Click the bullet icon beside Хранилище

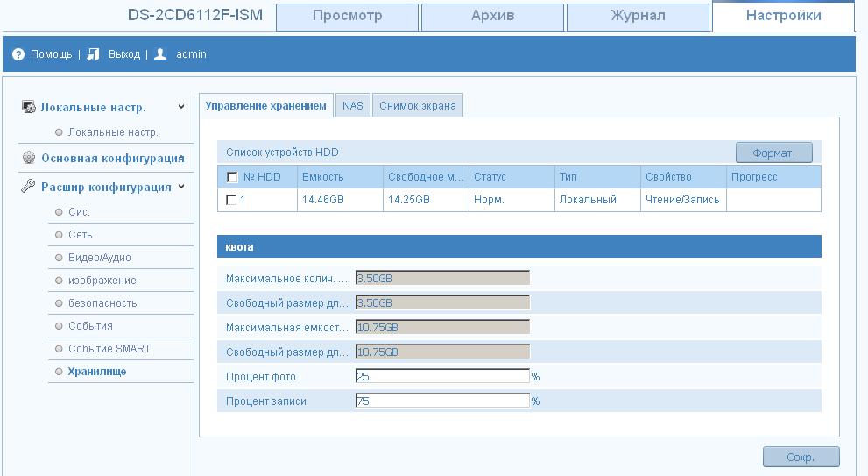(59, 372)
